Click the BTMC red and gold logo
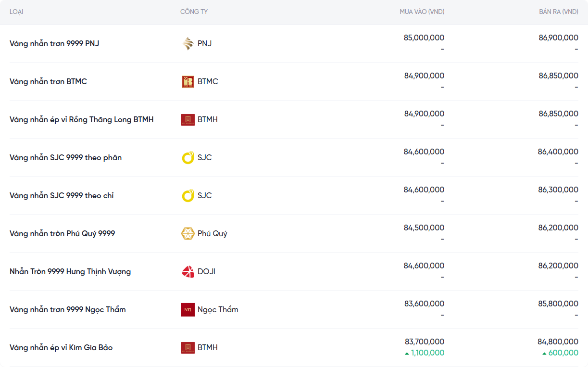588x367 pixels. [188, 82]
